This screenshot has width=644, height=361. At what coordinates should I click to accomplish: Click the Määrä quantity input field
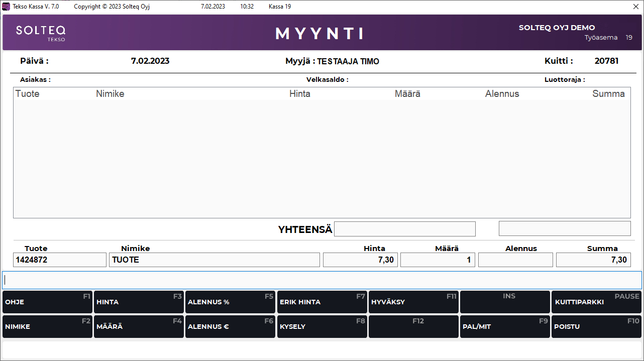coord(438,260)
